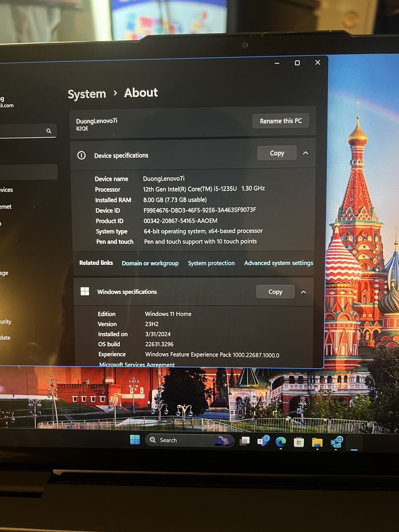The width and height of the screenshot is (399, 532).
Task: Copy the Device specifications
Action: 277,153
